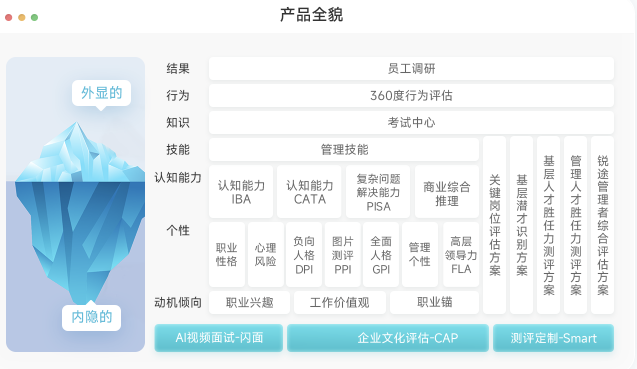Click vertical 关键岗位评估方案 column
Image resolution: width=637 pixels, height=369 pixels.
tap(494, 225)
